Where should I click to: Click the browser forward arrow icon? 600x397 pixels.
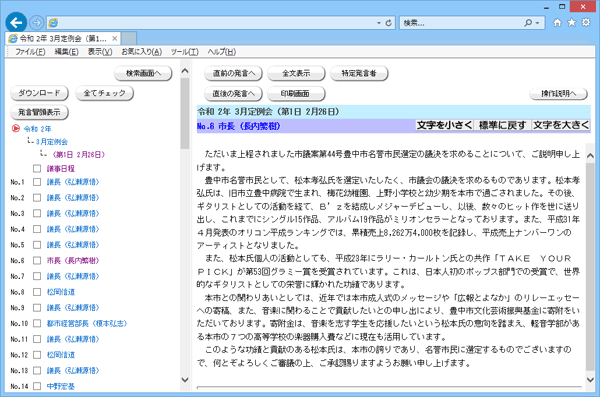37,23
